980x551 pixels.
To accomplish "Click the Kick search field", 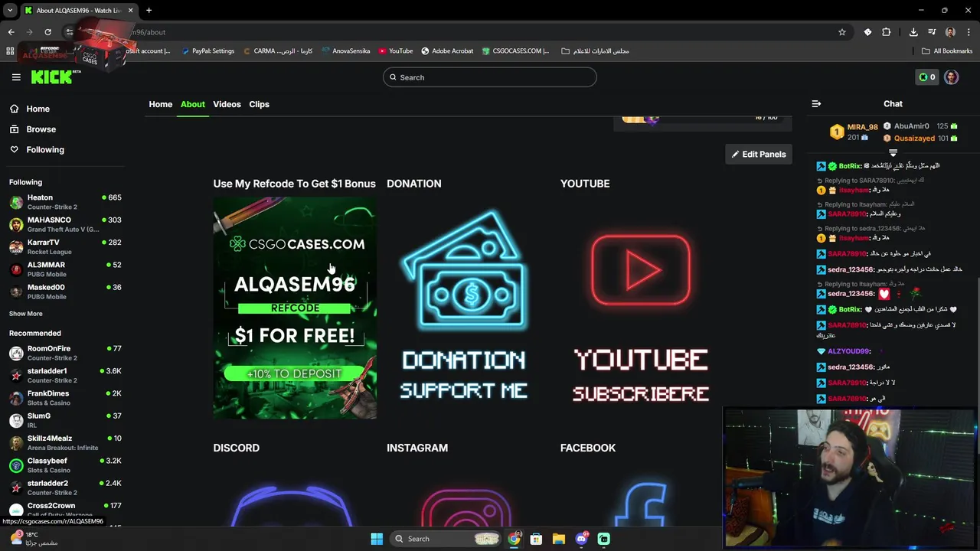I will tap(489, 77).
